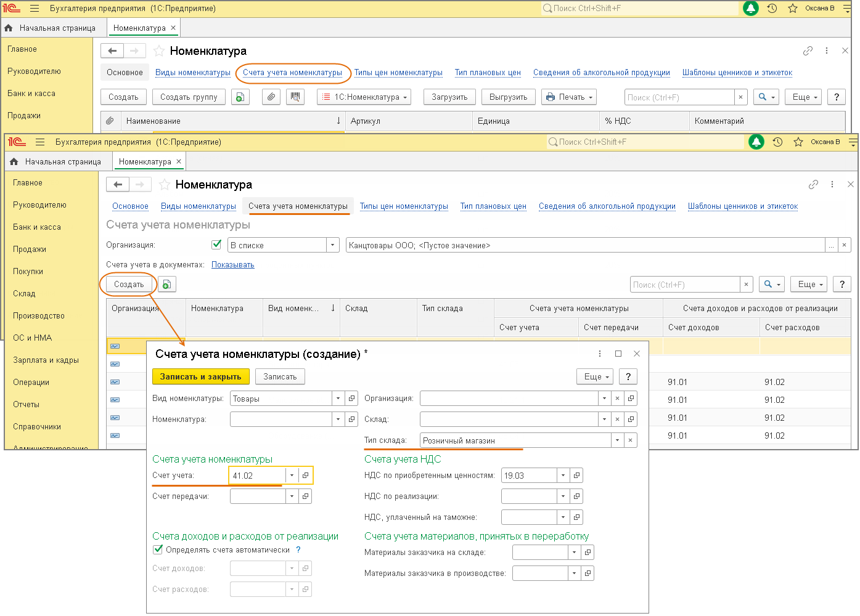Open Типы цен номенклатуры tab in front window
Viewport: 860px width, 616px height.
pos(404,206)
